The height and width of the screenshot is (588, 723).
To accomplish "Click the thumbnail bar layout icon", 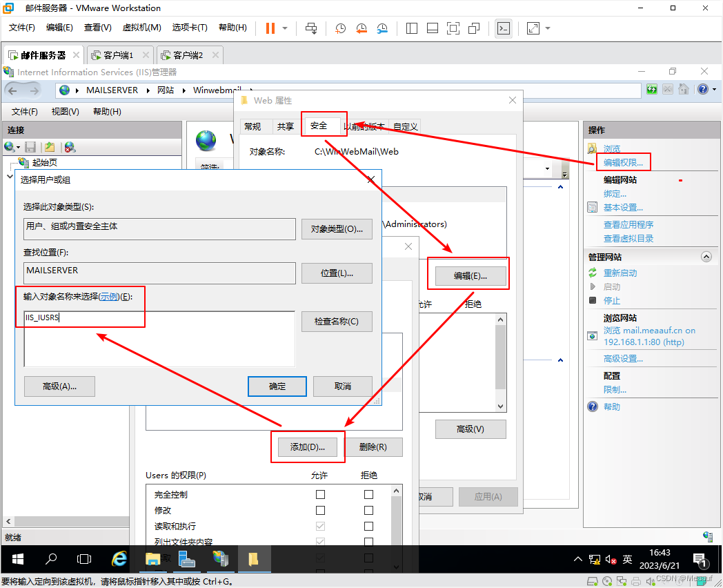I will [x=433, y=28].
